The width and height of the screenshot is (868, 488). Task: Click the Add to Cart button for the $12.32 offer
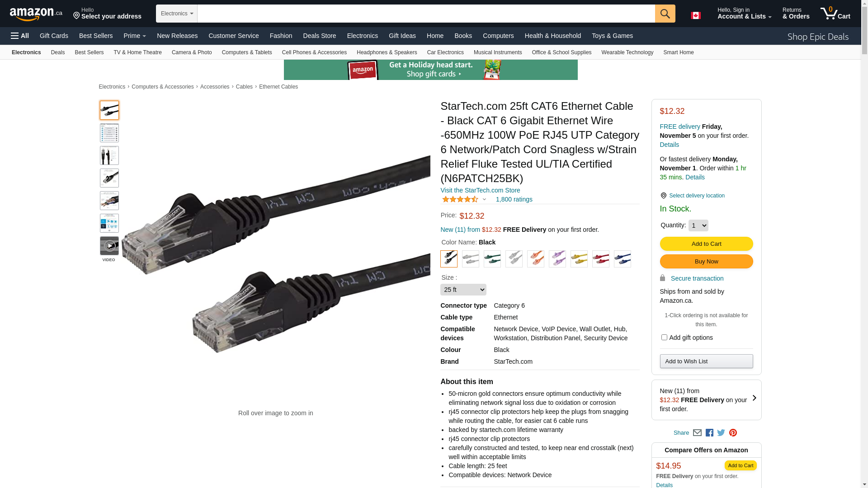click(x=706, y=244)
